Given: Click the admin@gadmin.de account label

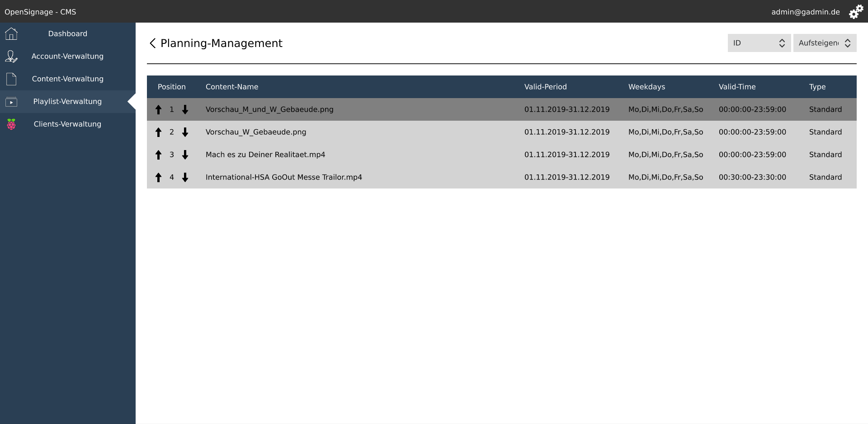Looking at the screenshot, I should coord(805,12).
